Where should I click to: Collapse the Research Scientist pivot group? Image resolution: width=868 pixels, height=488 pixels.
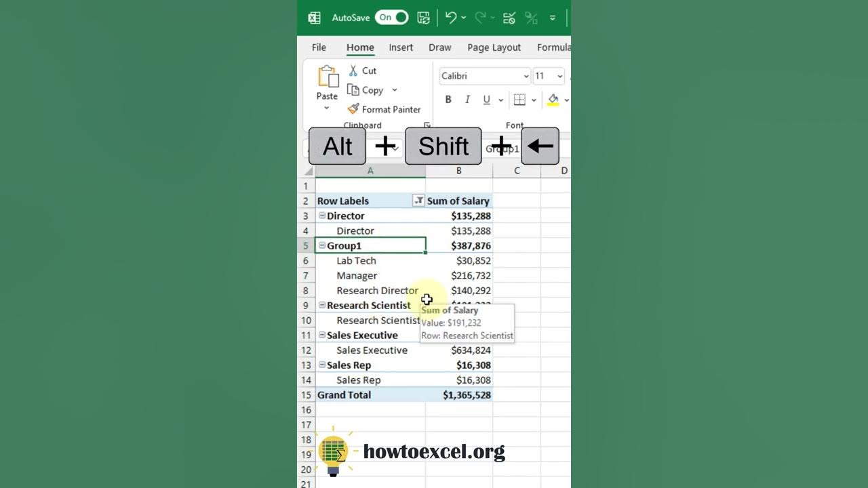point(322,305)
